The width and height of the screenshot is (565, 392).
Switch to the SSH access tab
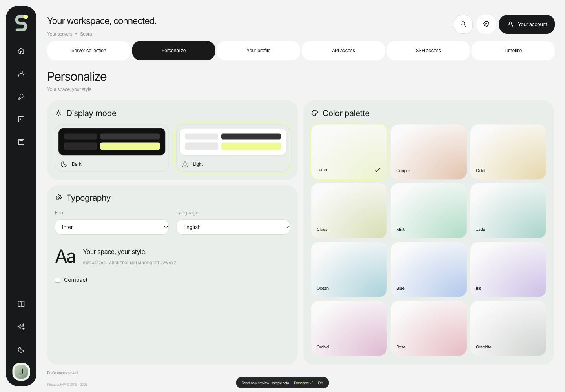coord(428,51)
